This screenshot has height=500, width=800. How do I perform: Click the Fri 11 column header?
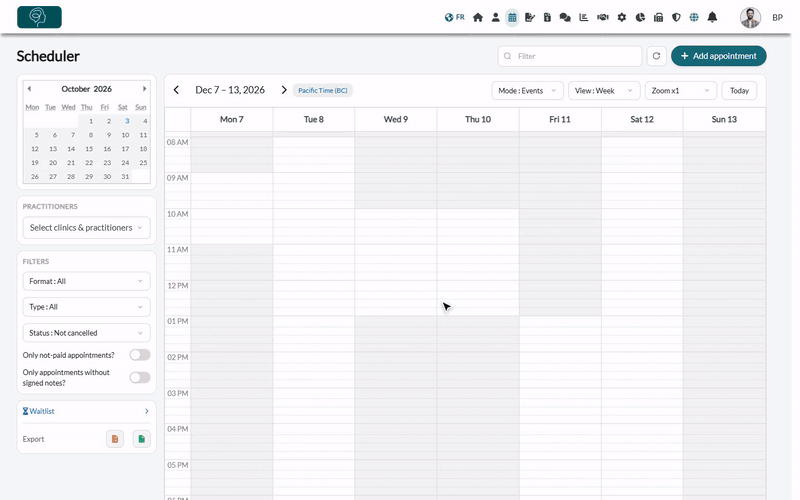coord(560,119)
